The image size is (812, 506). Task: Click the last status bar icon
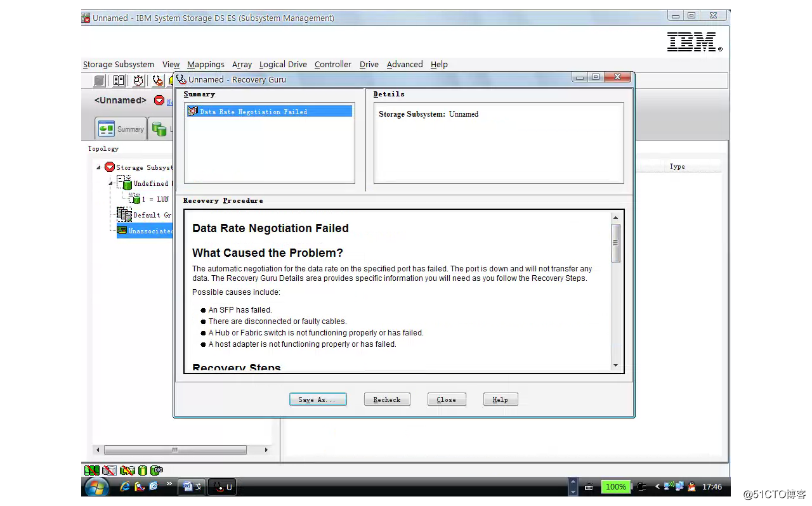(157, 470)
